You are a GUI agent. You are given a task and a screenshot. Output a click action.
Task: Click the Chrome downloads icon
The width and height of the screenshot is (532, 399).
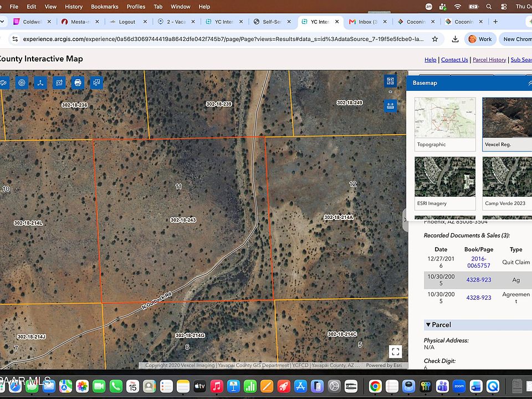pyautogui.click(x=455, y=39)
